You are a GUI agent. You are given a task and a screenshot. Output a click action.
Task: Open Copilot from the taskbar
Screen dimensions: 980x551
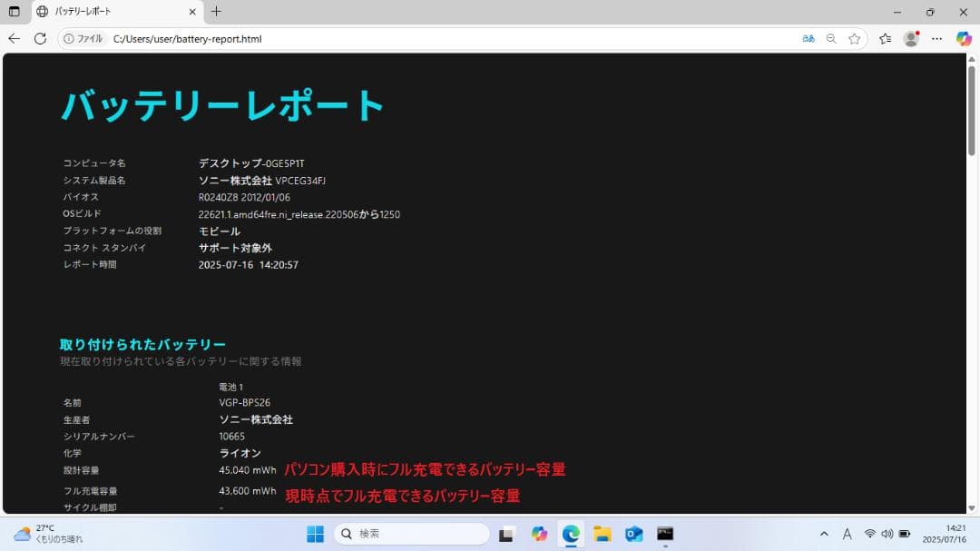pyautogui.click(x=538, y=534)
